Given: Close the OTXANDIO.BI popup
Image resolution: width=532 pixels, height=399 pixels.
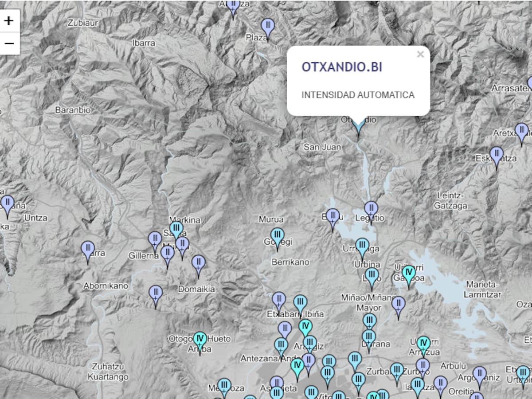Looking at the screenshot, I should (420, 55).
